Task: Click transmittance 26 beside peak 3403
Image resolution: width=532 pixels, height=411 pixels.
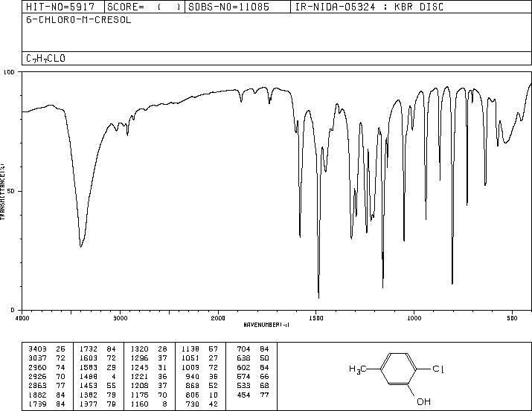Action: 60,349
